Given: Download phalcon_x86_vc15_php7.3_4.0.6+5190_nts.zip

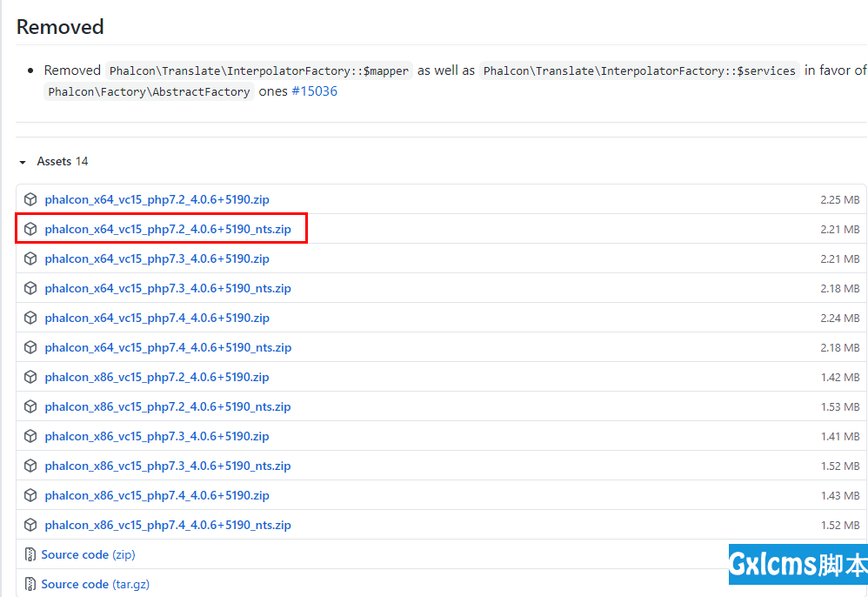Looking at the screenshot, I should tap(168, 466).
